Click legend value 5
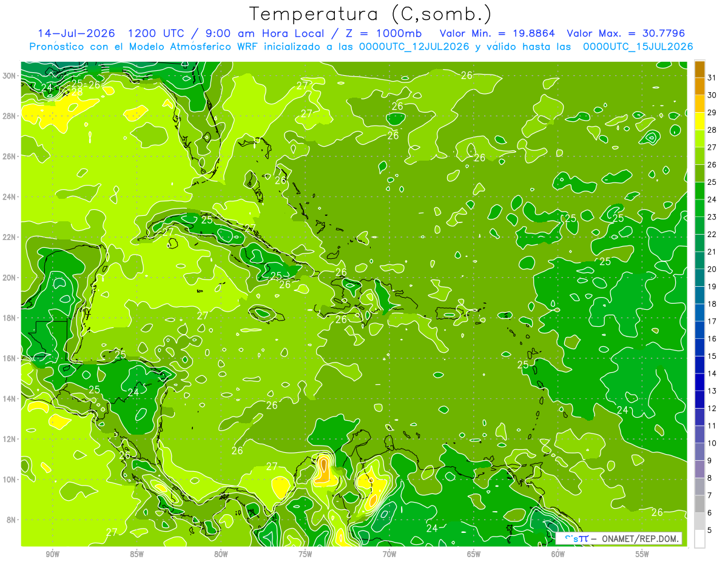728x562 pixels. [710, 530]
